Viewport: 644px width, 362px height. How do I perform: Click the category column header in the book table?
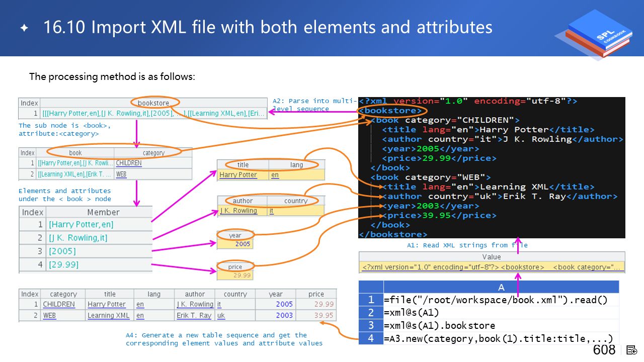point(153,153)
